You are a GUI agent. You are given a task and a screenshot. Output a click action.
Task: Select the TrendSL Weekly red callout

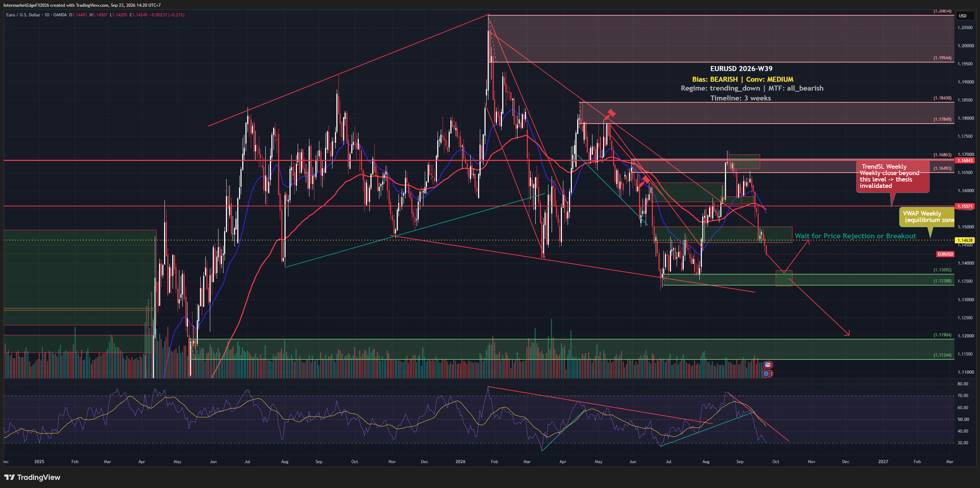[x=893, y=177]
